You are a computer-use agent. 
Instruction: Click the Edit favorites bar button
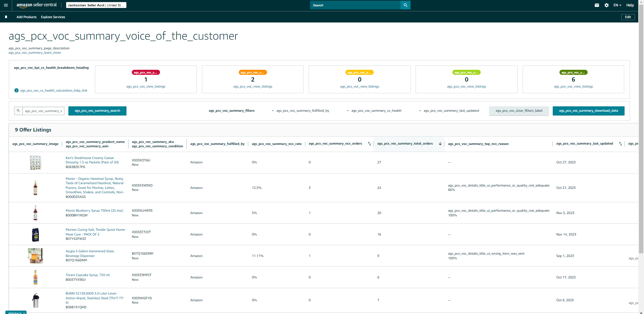pyautogui.click(x=628, y=17)
